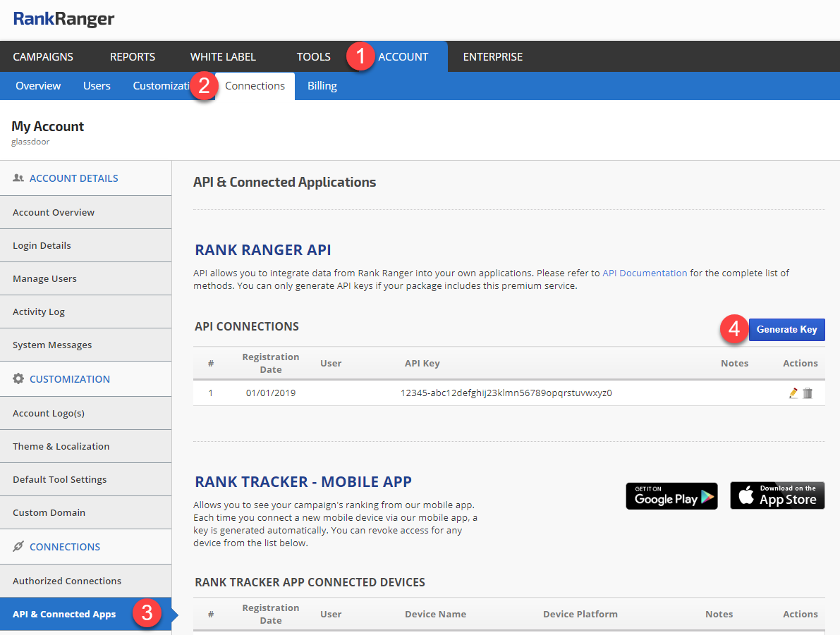Click the Generate Key button
The height and width of the screenshot is (635, 840).
click(786, 330)
